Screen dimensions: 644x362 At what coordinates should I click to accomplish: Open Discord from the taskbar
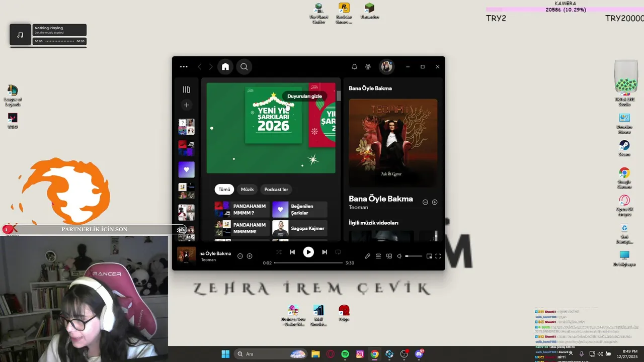click(419, 354)
